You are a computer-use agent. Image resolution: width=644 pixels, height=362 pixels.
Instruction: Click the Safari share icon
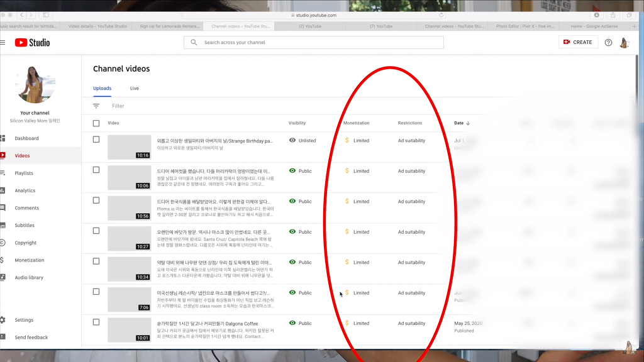pos(613,15)
